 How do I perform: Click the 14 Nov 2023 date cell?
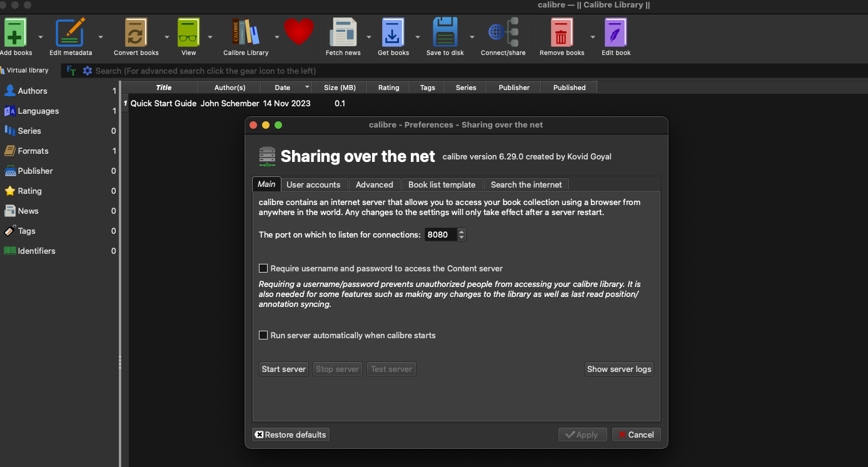click(x=286, y=103)
